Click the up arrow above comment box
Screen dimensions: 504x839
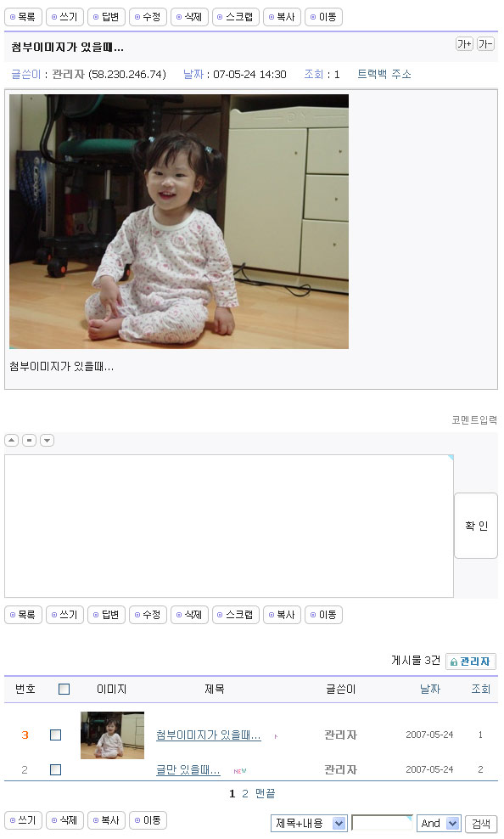point(11,441)
